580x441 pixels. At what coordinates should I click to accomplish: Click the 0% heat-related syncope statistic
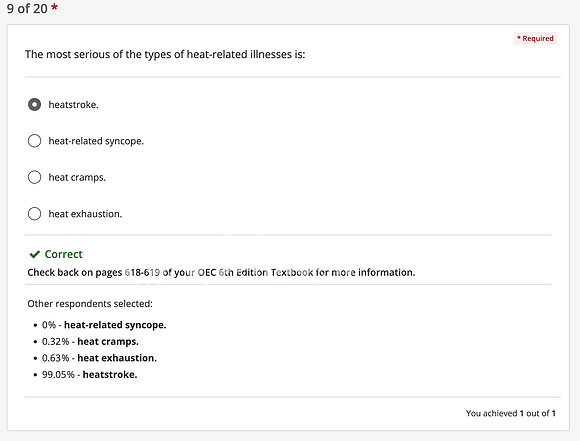click(x=104, y=325)
